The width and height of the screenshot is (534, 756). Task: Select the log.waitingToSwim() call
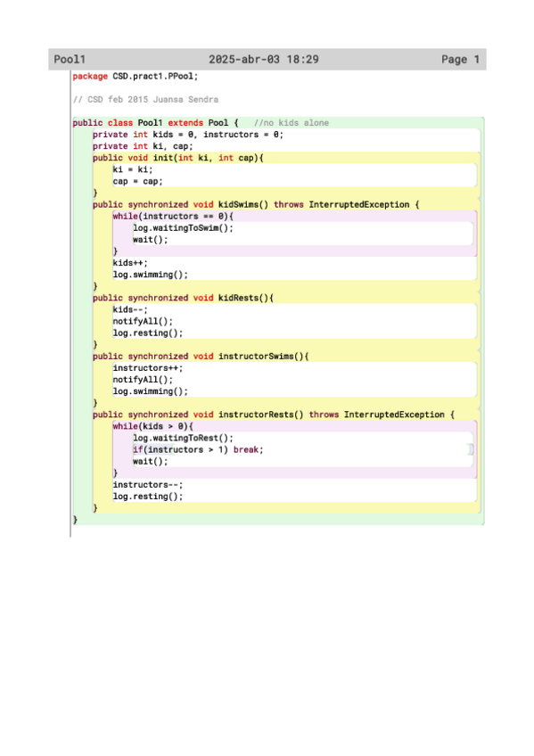[x=183, y=227]
